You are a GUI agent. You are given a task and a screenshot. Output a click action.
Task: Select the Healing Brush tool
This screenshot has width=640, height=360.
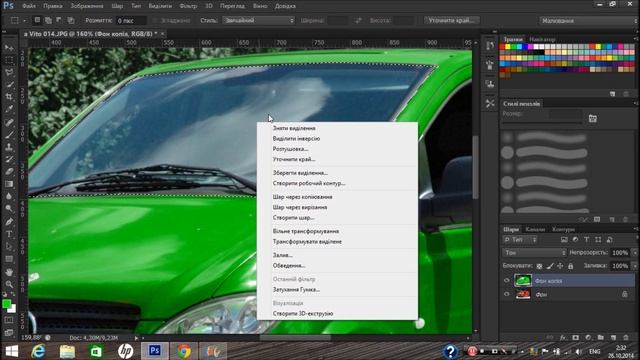9,122
